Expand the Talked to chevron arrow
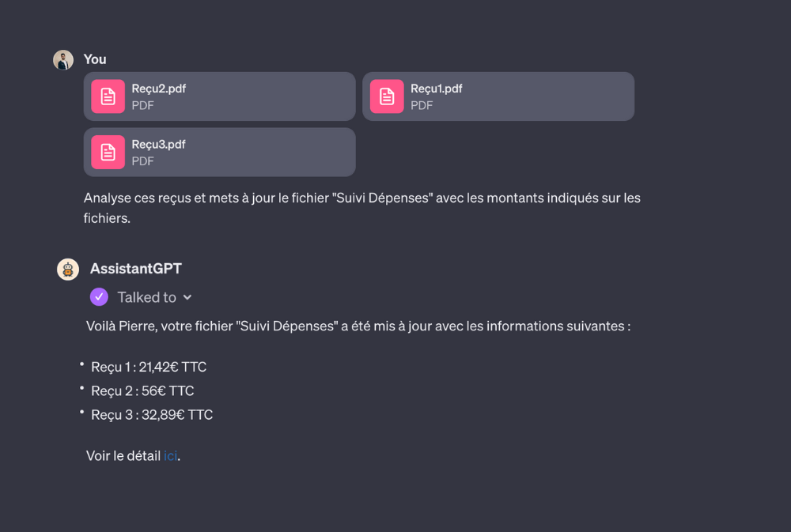 pos(187,297)
